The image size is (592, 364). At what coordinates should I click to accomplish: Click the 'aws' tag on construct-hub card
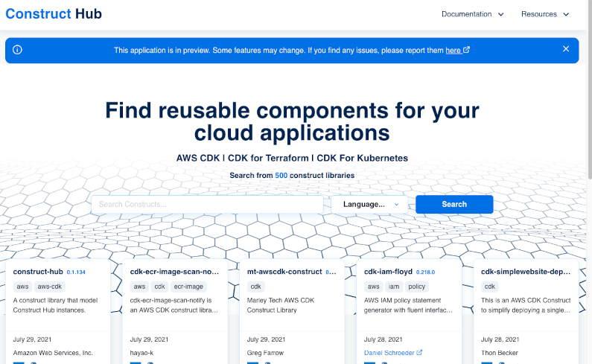point(22,287)
